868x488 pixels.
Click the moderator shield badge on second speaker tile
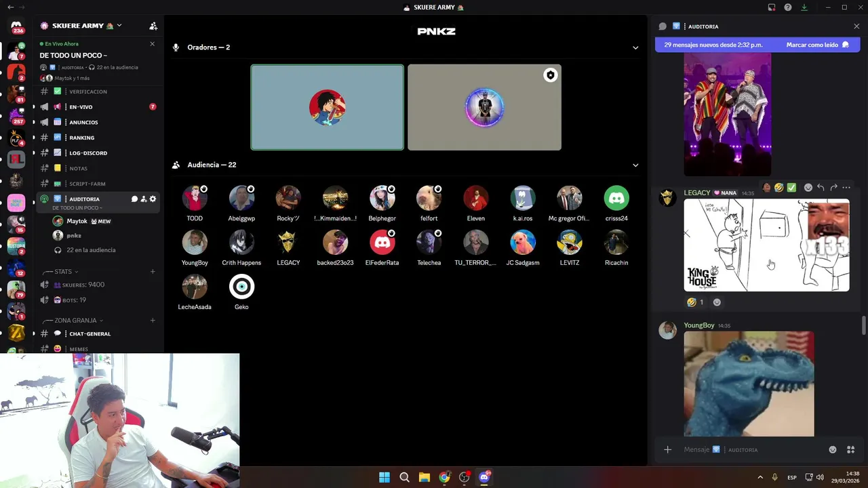[x=551, y=75]
